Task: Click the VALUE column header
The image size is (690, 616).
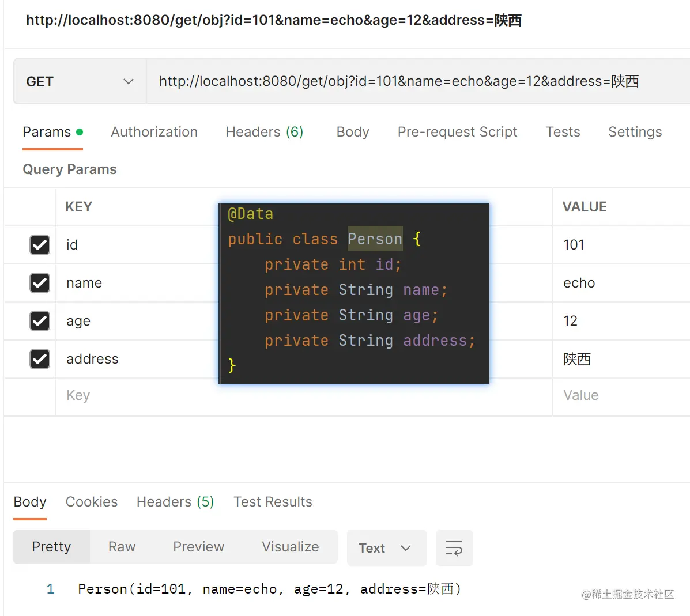Action: click(x=585, y=207)
